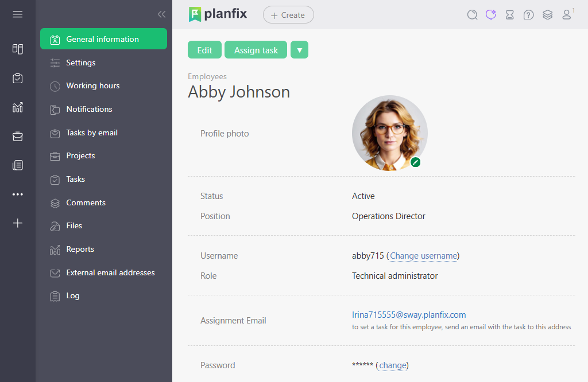Open the planner boards icon in left rail
The image size is (588, 382).
(18, 49)
